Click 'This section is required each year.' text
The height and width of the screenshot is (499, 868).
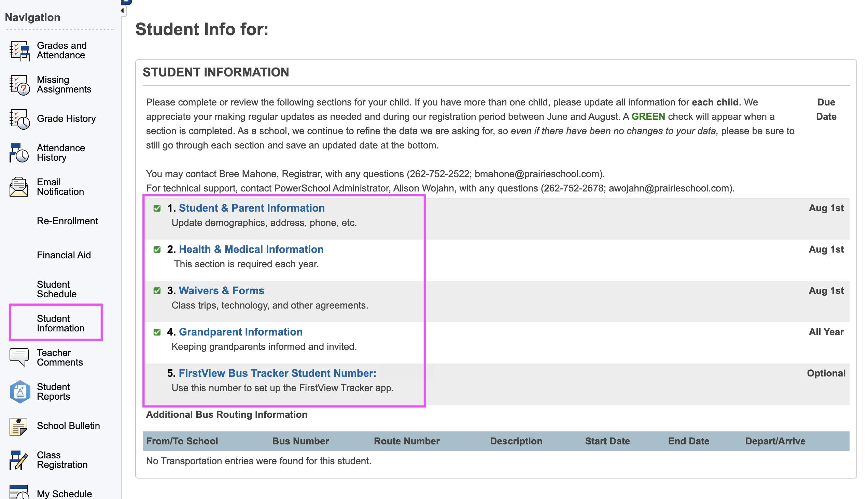coord(247,264)
